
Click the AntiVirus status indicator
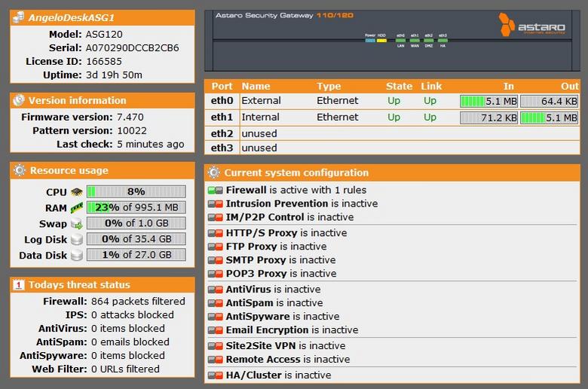216,289
